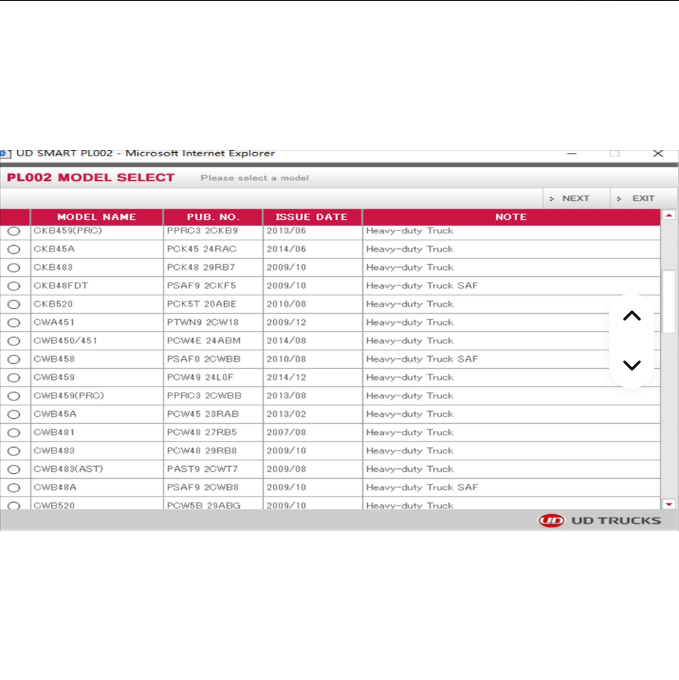Click issue date 2007/08
The image size is (679, 680).
(x=287, y=432)
